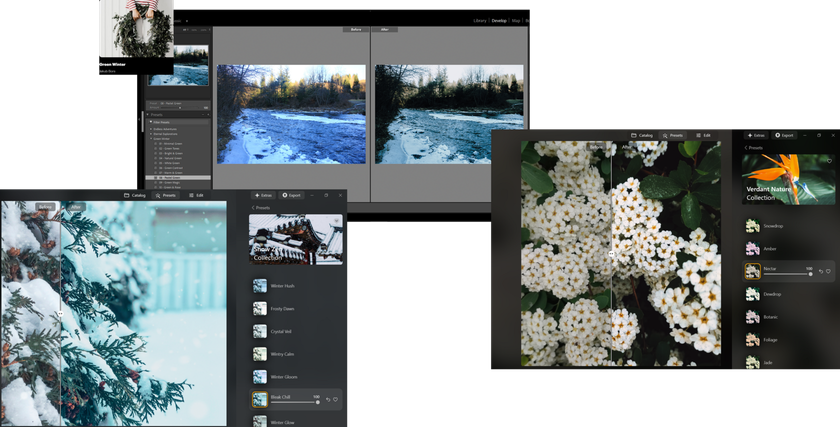Reset the Nectar preset with undo arrow

coord(821,272)
